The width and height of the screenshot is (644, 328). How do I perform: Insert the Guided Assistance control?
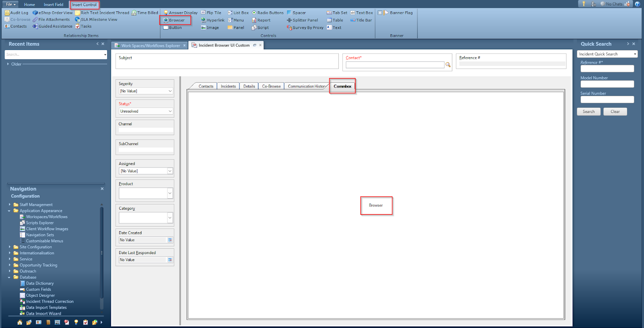click(52, 26)
